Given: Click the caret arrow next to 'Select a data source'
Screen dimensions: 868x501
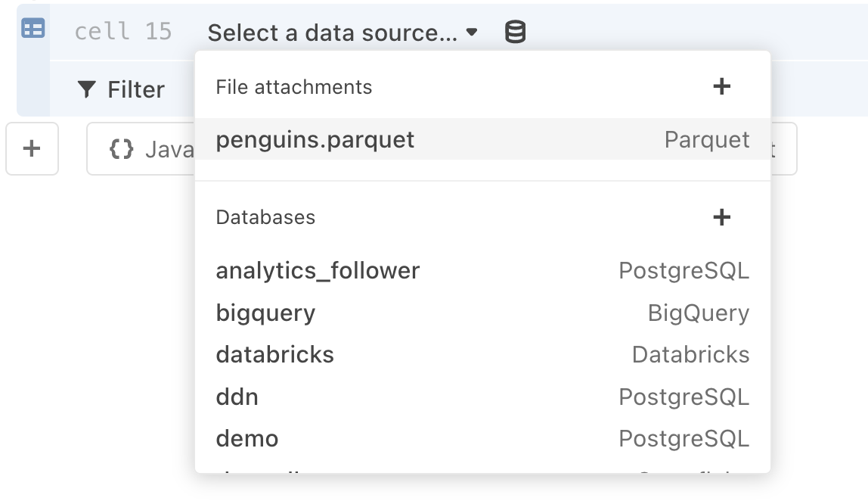Looking at the screenshot, I should [472, 33].
